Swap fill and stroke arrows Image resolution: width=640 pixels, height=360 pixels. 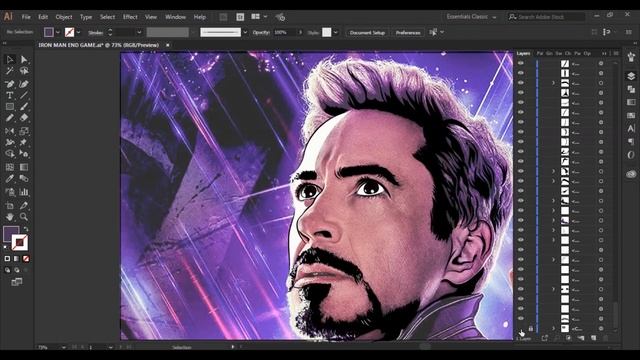pyautogui.click(x=26, y=229)
